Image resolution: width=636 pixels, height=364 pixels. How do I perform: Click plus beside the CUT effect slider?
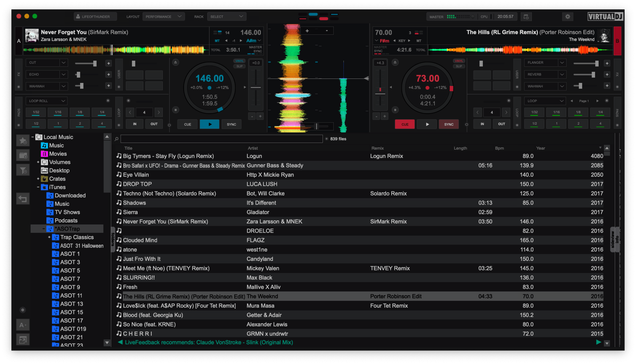[109, 63]
